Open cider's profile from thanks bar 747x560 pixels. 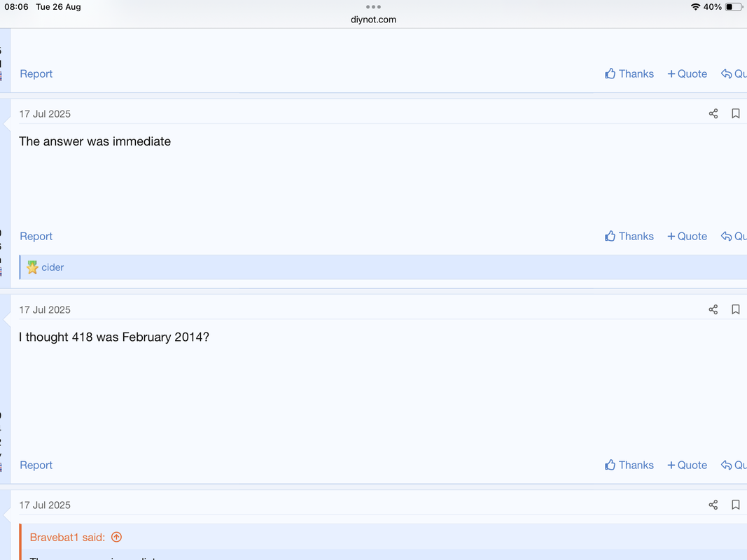pyautogui.click(x=53, y=267)
